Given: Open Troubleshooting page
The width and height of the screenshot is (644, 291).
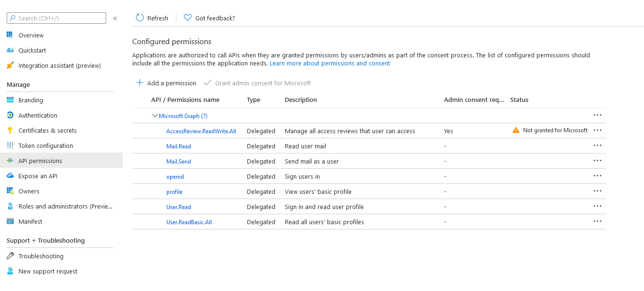Looking at the screenshot, I should pos(41,256).
